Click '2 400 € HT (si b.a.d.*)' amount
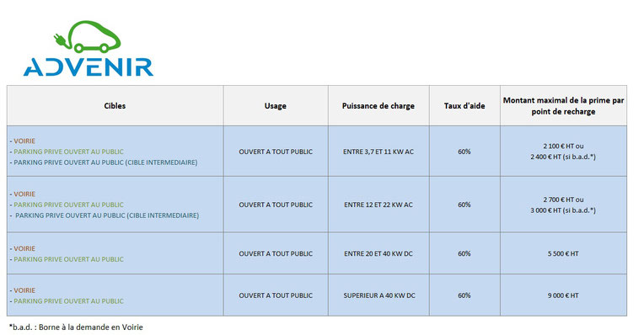The image size is (644, 335). pyautogui.click(x=563, y=157)
